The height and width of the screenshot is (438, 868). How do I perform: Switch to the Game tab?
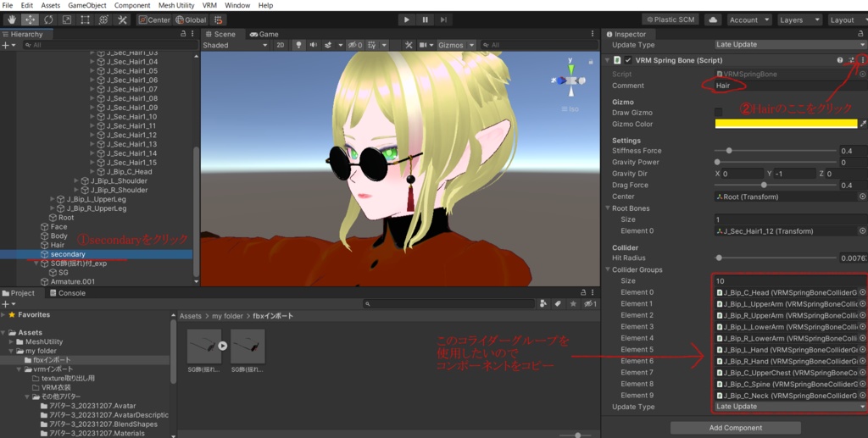[264, 34]
